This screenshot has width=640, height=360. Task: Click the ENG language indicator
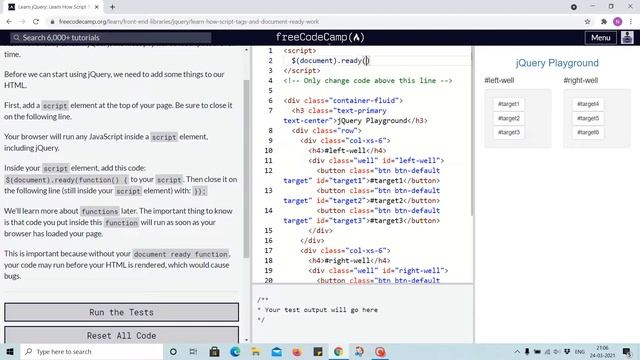[580, 351]
